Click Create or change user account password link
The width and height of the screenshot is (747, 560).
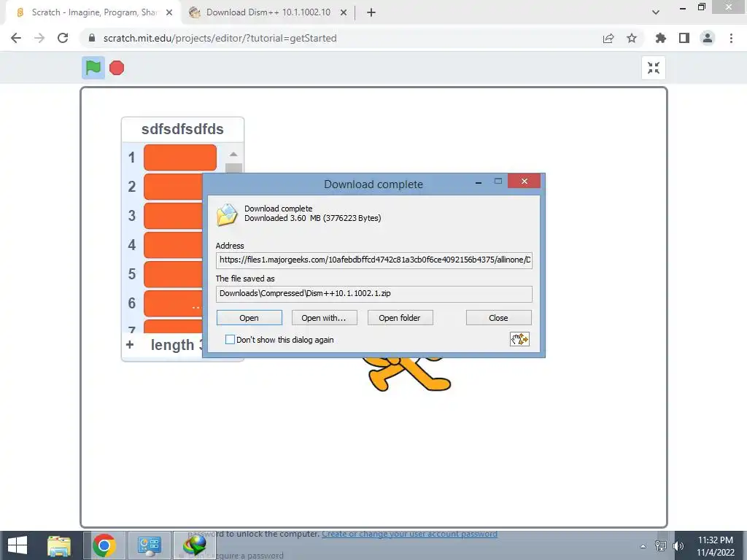409,534
